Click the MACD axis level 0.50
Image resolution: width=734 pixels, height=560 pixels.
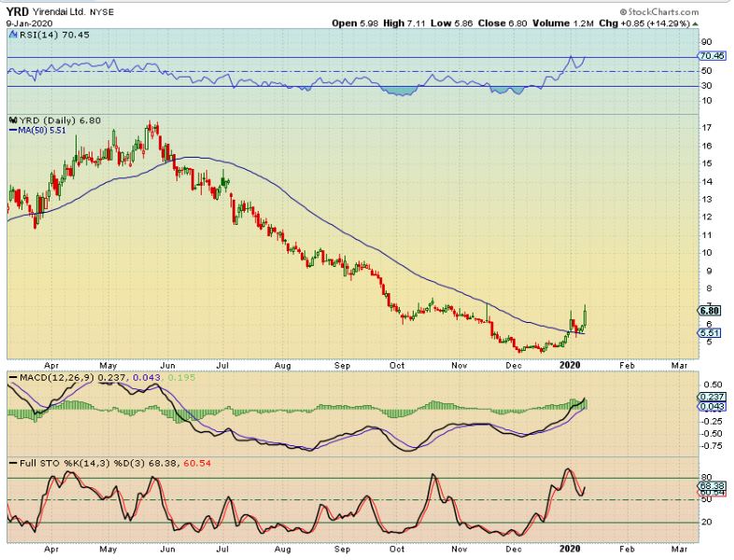[x=712, y=385]
